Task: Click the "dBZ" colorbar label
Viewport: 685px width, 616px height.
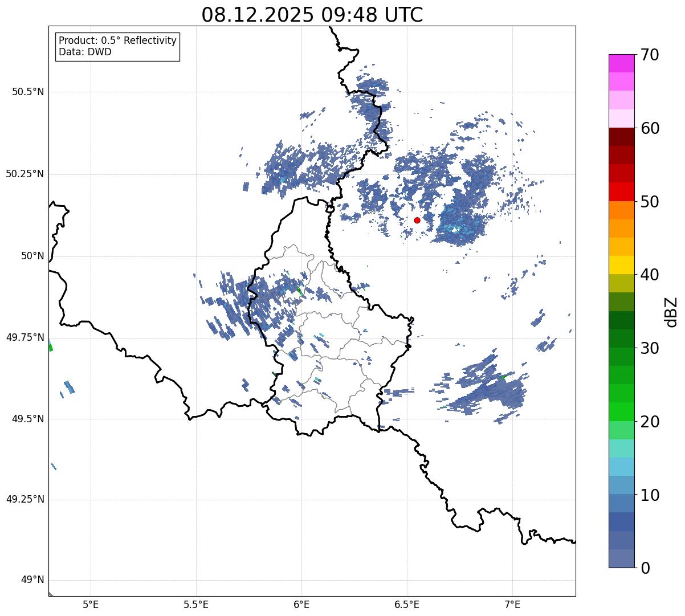Action: [671, 311]
